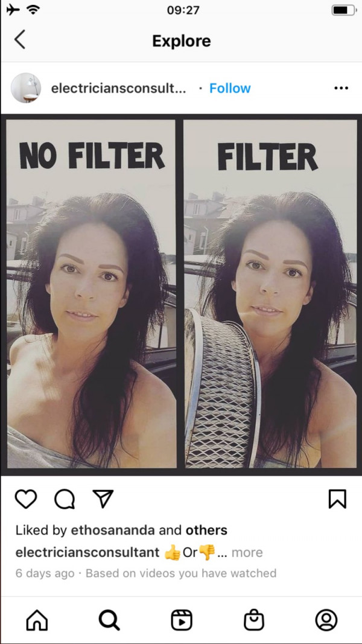Image resolution: width=362 pixels, height=644 pixels.
Task: Save the post with the bookmark icon
Action: tap(337, 499)
